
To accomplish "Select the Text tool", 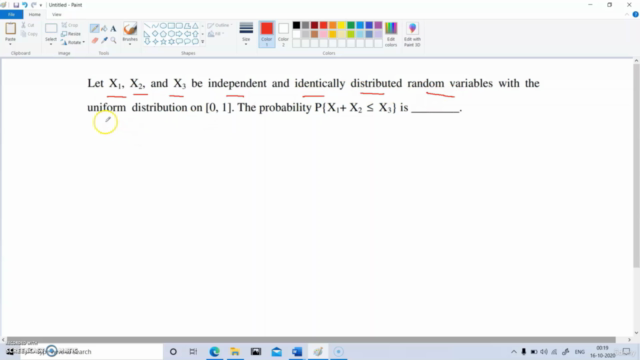I will coord(113,29).
